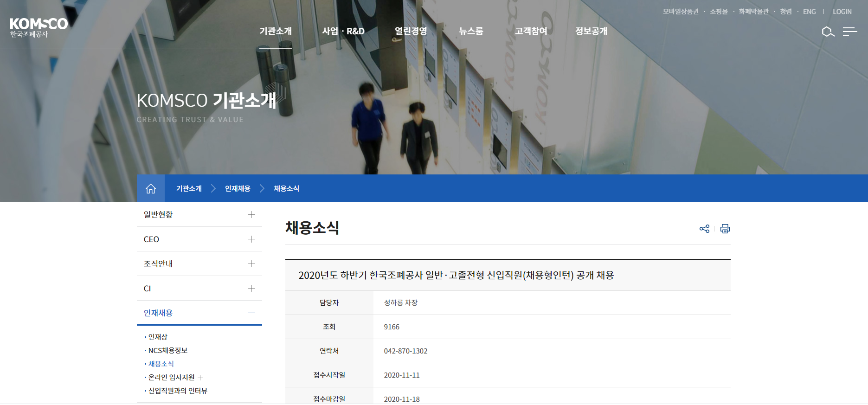The width and height of the screenshot is (868, 405).
Task: Open the search magnifier icon
Action: (828, 32)
